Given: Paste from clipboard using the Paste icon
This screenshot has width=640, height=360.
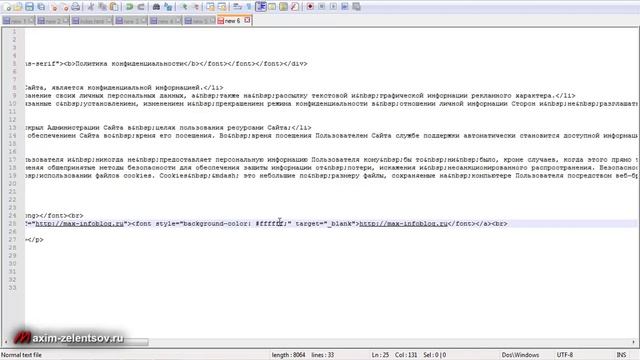Looking at the screenshot, I should click(114, 7).
